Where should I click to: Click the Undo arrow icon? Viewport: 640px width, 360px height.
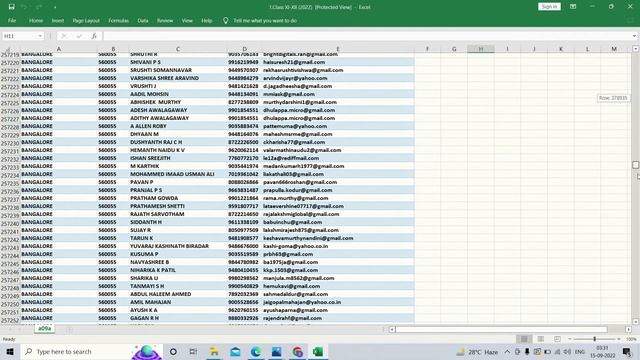tap(24, 7)
